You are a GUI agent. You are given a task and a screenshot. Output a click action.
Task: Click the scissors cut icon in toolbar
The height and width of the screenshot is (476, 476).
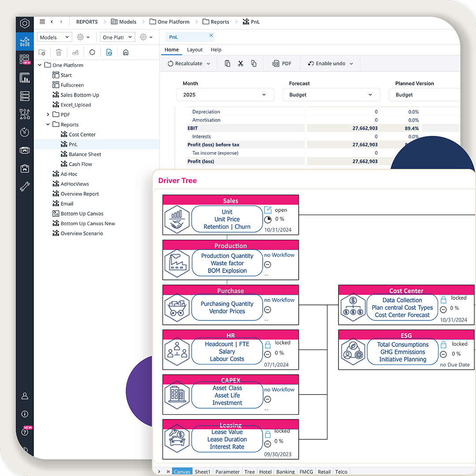coord(240,63)
